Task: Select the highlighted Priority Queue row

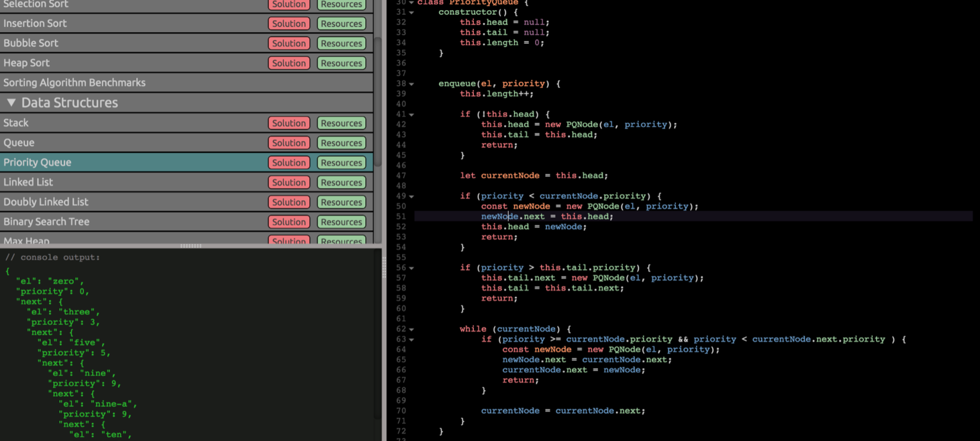Action: [x=187, y=162]
